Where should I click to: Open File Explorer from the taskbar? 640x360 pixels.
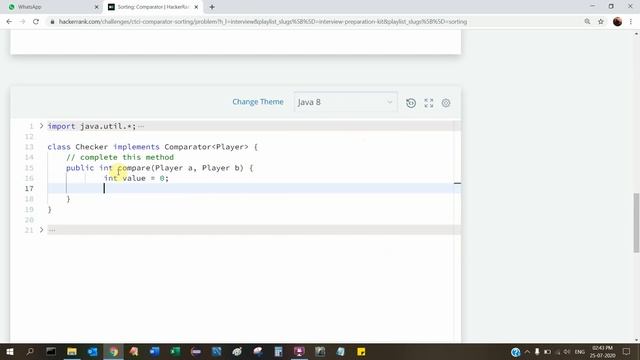pyautogui.click(x=72, y=351)
